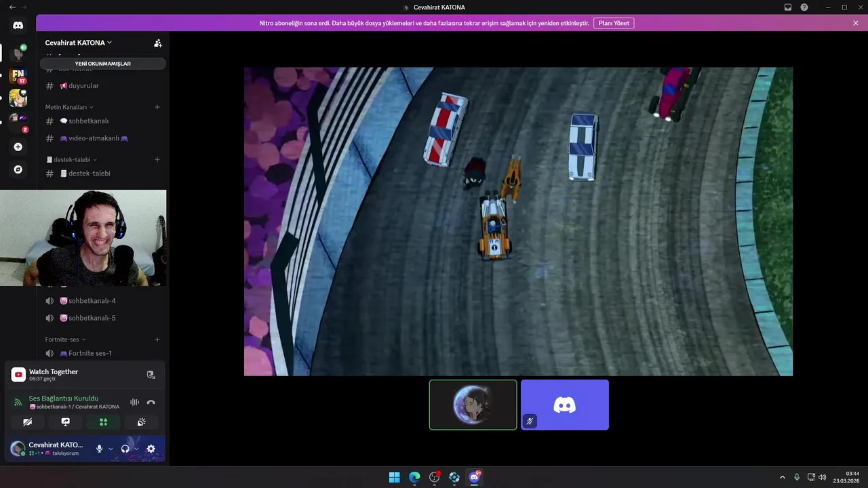
Task: Click the webcam overlay of laughing streamer
Action: 83,238
